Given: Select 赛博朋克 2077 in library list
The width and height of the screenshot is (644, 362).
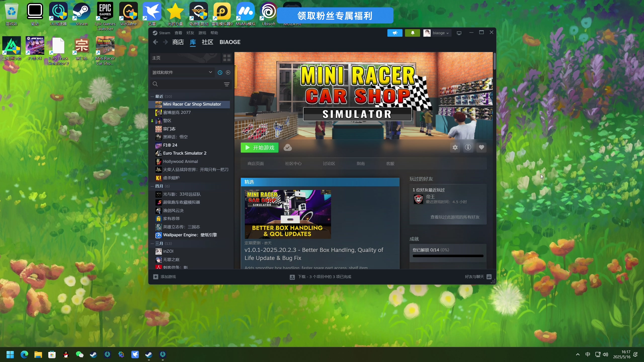Looking at the screenshot, I should coord(189,113).
